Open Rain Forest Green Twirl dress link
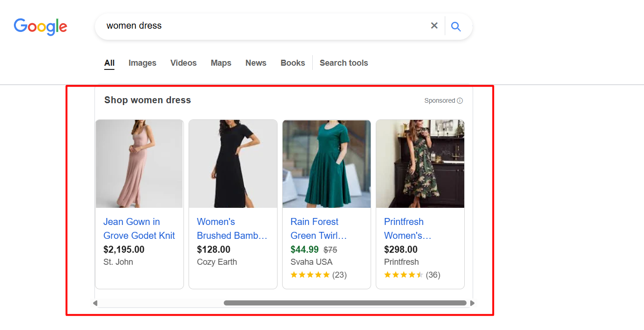Image resolution: width=644 pixels, height=330 pixels. 318,229
